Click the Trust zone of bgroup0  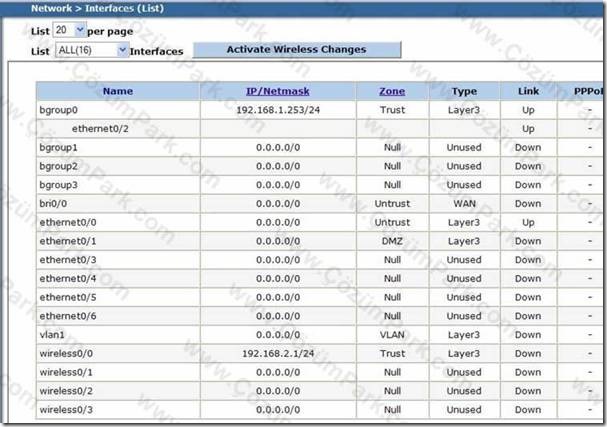pos(392,110)
